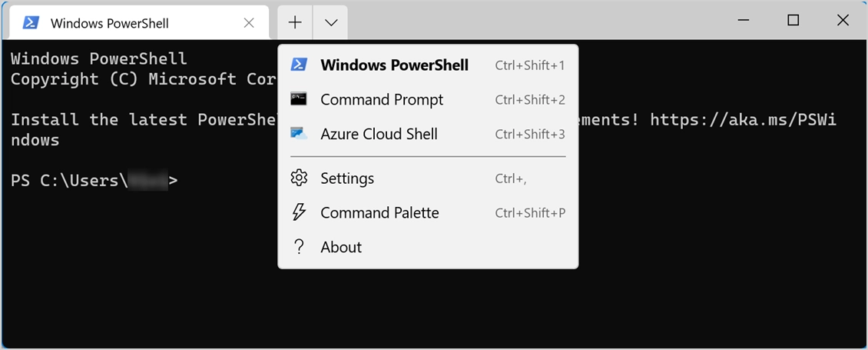Launch Azure Cloud Shell from the menu
Image resolution: width=868 pixels, height=350 pixels.
379,135
